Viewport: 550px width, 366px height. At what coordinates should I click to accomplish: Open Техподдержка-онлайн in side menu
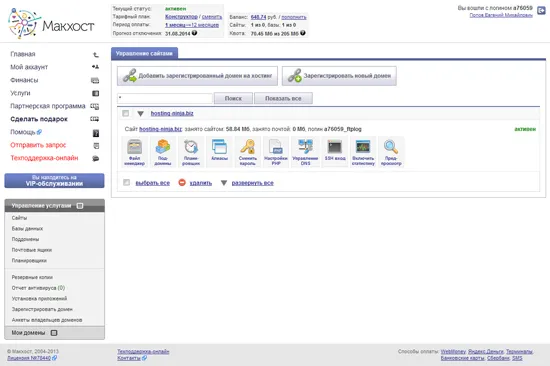44,158
